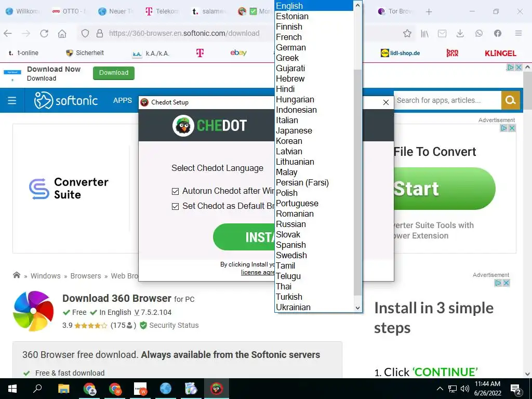Switch to the Tor Browser tab
This screenshot has width=532, height=399.
pos(395,11)
